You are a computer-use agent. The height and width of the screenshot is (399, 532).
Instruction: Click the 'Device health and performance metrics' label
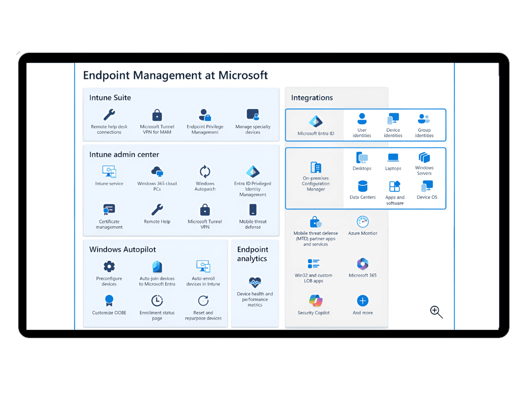click(x=255, y=299)
